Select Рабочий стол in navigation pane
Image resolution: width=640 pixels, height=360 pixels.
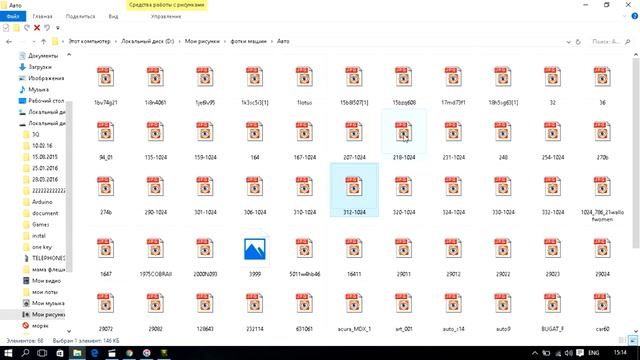[x=41, y=100]
